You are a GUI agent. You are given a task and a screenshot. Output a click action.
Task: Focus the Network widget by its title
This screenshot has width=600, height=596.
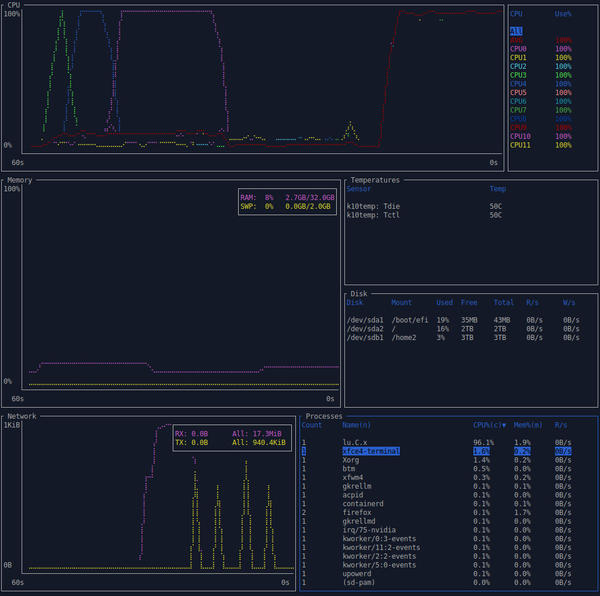[x=21, y=416]
